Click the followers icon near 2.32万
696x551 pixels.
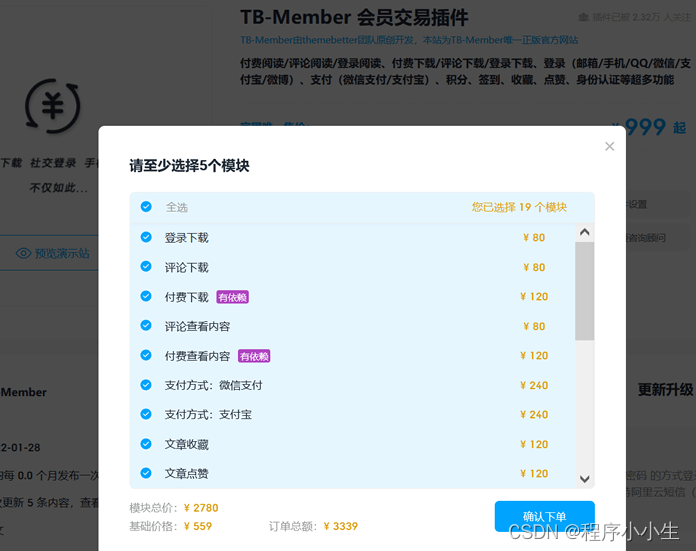[x=583, y=17]
